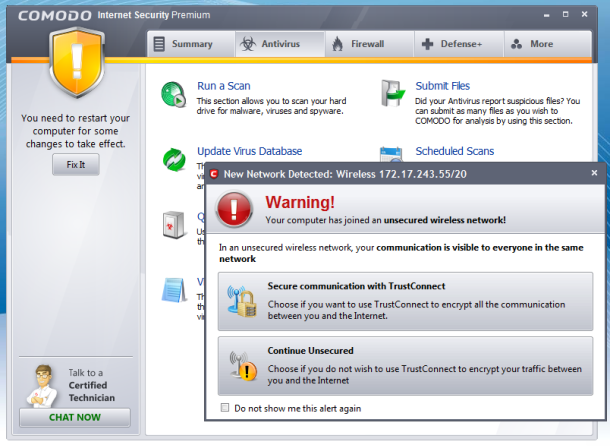Click the Summary list icon
The width and height of the screenshot is (610, 448).
tap(159, 44)
